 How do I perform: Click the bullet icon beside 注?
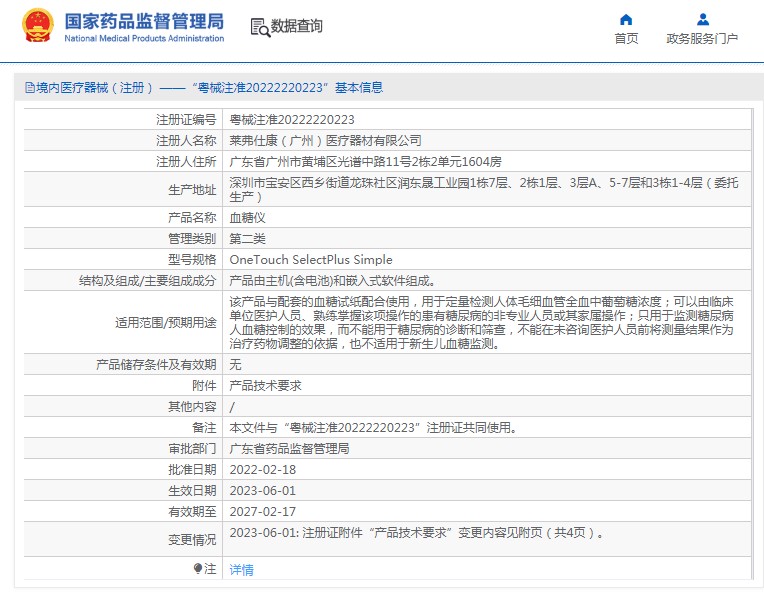(x=198, y=568)
